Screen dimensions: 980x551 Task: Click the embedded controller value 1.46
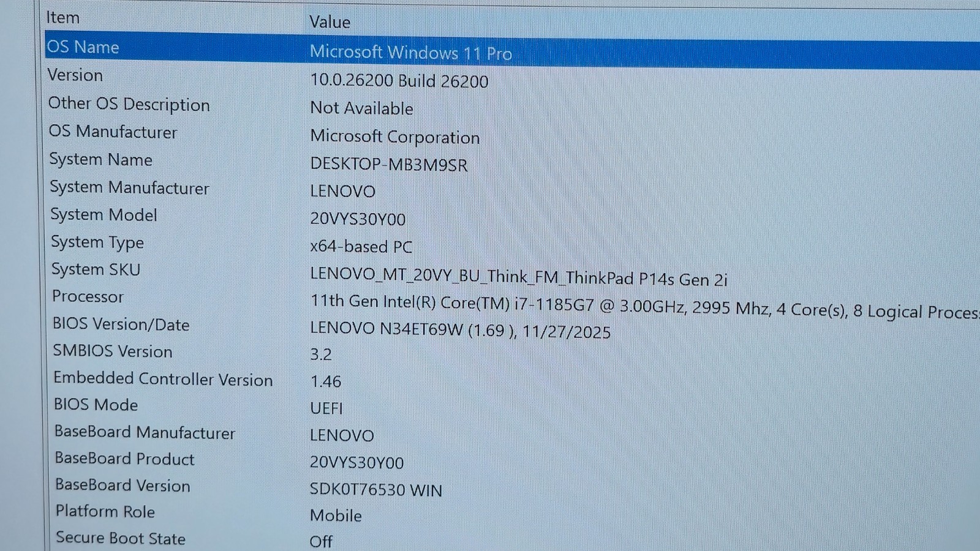tap(326, 381)
